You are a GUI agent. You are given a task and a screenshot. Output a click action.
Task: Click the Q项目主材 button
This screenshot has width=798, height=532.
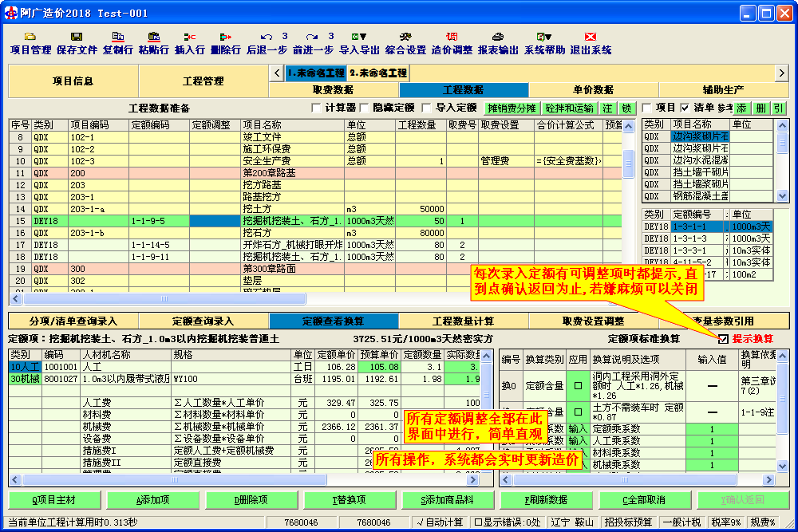(54, 500)
